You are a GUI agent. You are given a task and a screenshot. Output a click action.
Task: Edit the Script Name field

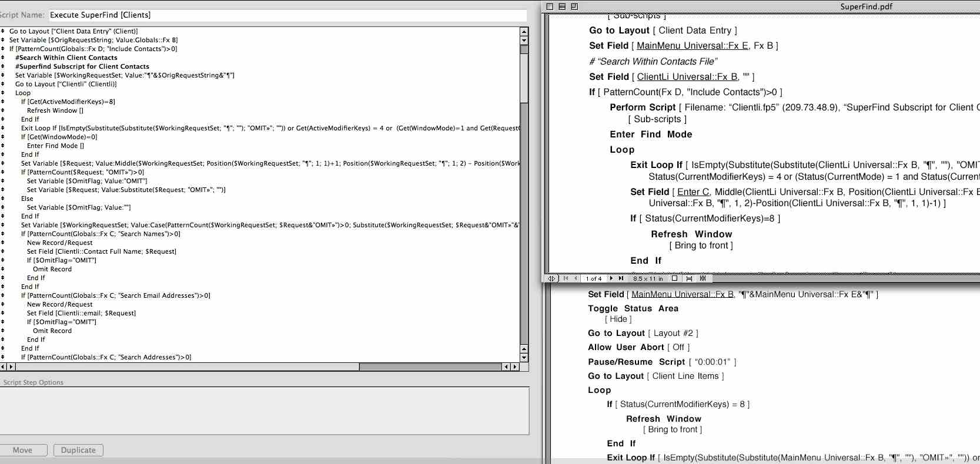(x=287, y=15)
